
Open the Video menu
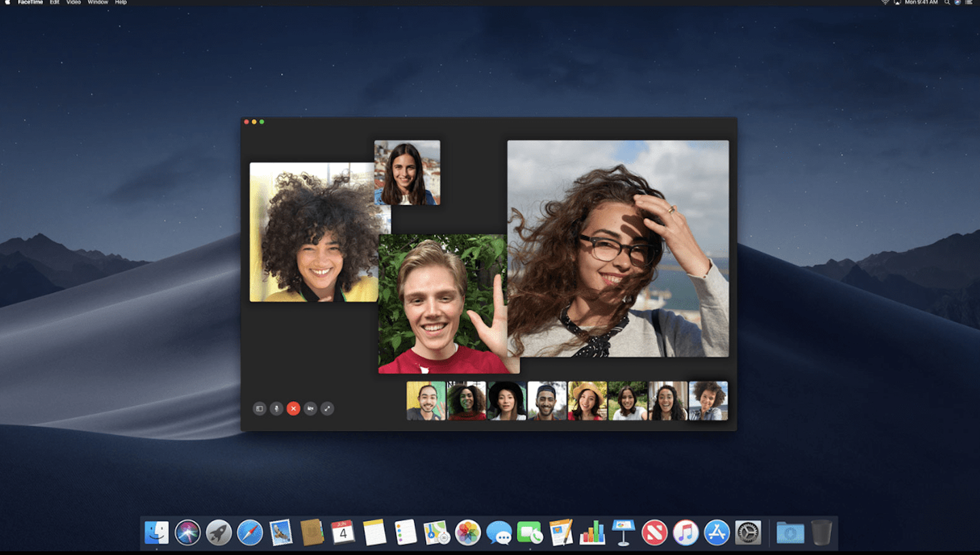click(73, 3)
